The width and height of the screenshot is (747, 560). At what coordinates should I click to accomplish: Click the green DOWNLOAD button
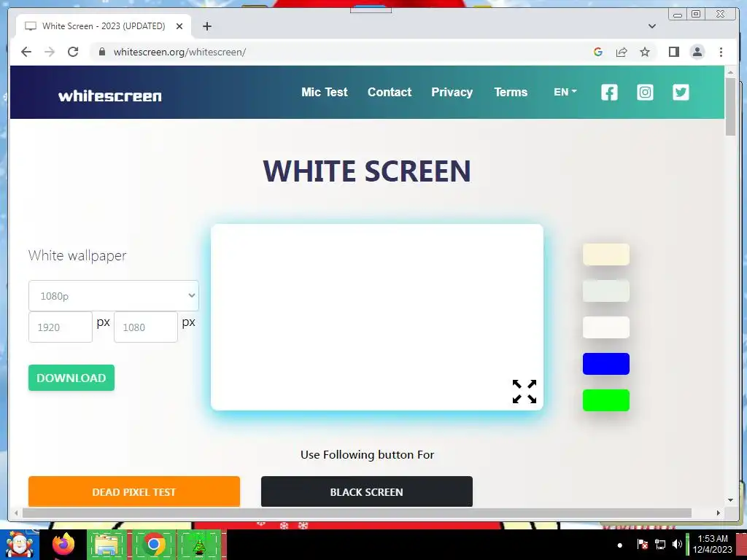tap(71, 378)
